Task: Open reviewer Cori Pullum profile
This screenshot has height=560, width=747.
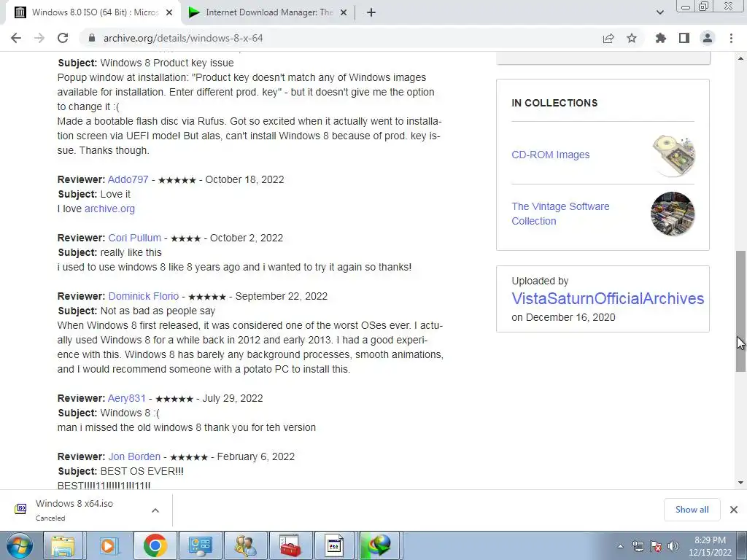Action: (x=135, y=238)
